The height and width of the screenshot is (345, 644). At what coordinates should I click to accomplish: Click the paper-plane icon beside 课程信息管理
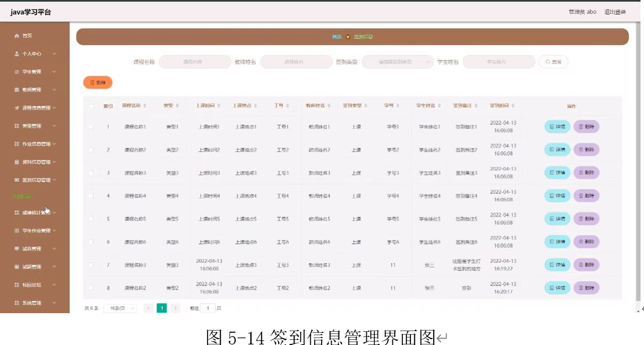[16, 108]
